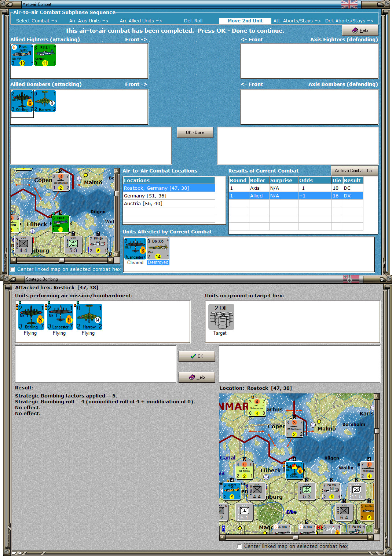Select the F4U-1 Corsair in Allied Fighters
The width and height of the screenshot is (392, 556).
coord(45,55)
